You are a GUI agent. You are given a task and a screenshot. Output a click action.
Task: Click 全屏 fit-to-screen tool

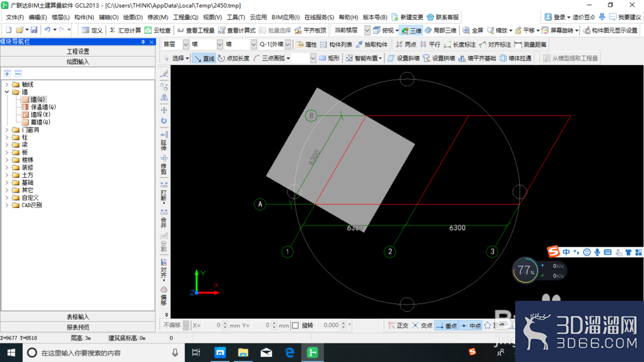pos(473,30)
